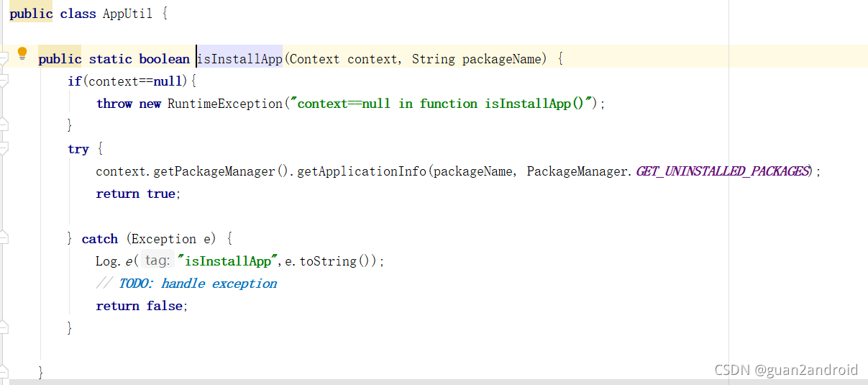The image size is (868, 385).
Task: Click 'RuntimeException' class name
Action: tap(225, 104)
